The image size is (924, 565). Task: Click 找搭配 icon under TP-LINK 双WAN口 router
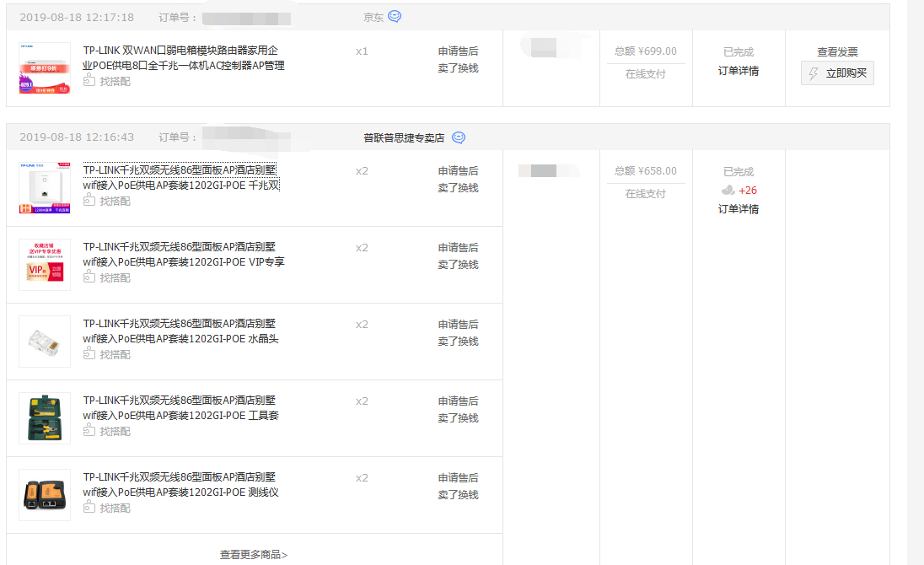click(89, 80)
